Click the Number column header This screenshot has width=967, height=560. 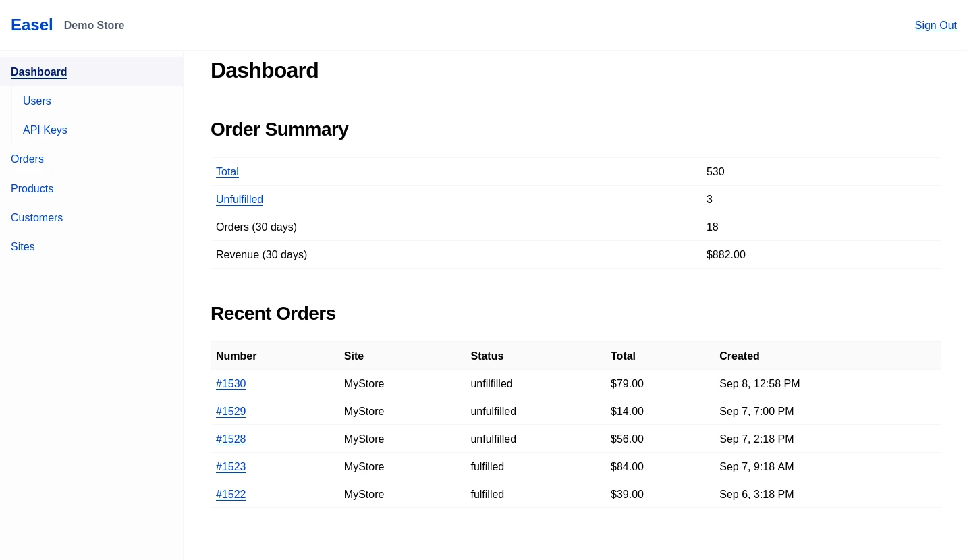coord(236,356)
